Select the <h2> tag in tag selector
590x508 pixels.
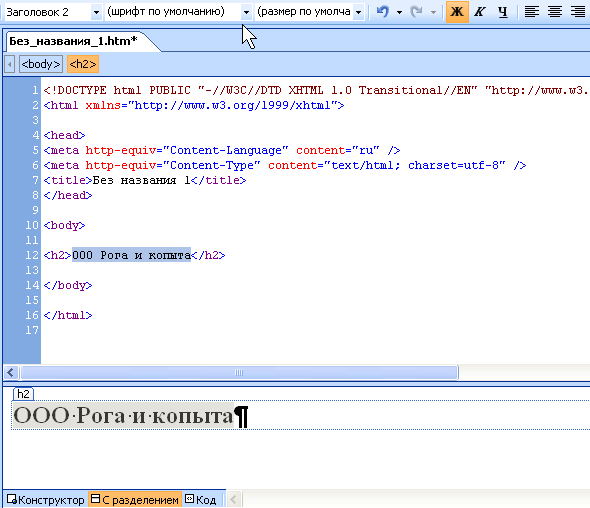coord(83,64)
